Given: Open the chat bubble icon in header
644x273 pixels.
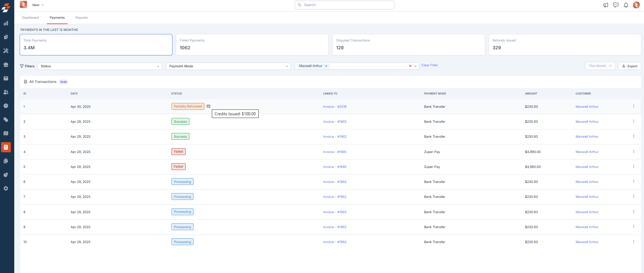Looking at the screenshot, I should pos(616,5).
